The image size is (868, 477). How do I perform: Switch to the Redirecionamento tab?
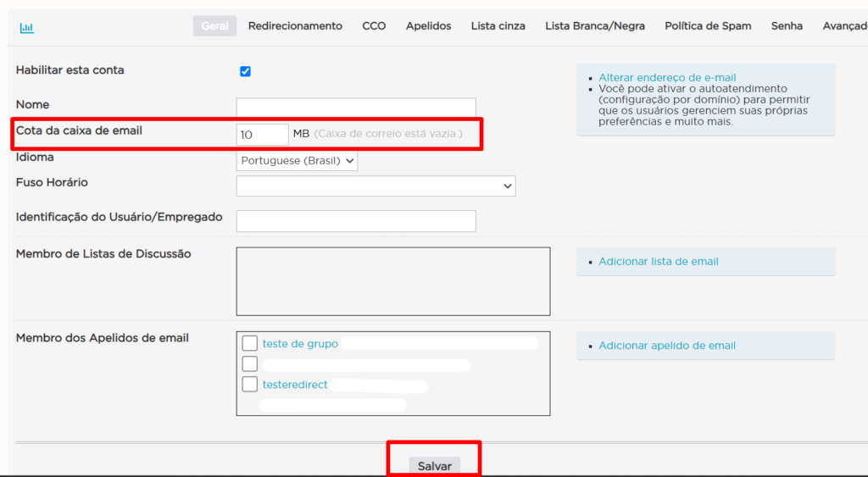click(x=295, y=26)
